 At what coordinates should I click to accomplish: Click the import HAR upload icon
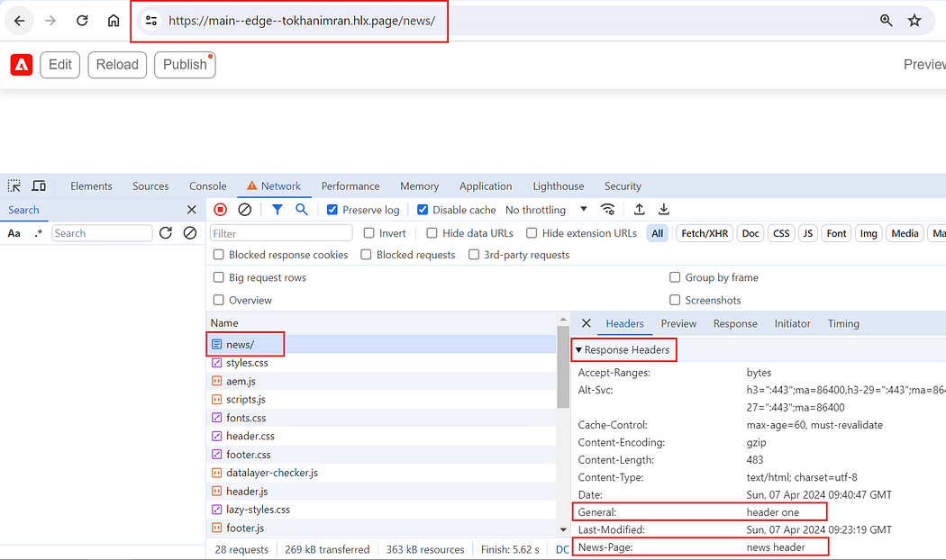click(x=639, y=209)
